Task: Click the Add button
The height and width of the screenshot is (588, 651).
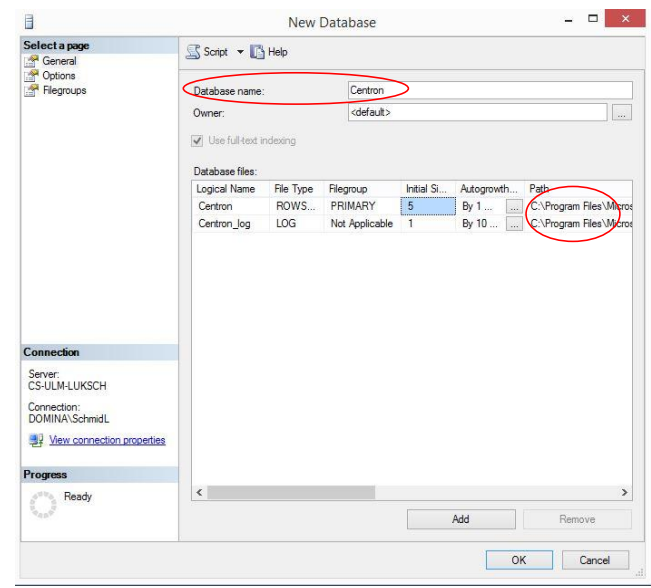Action: [460, 519]
